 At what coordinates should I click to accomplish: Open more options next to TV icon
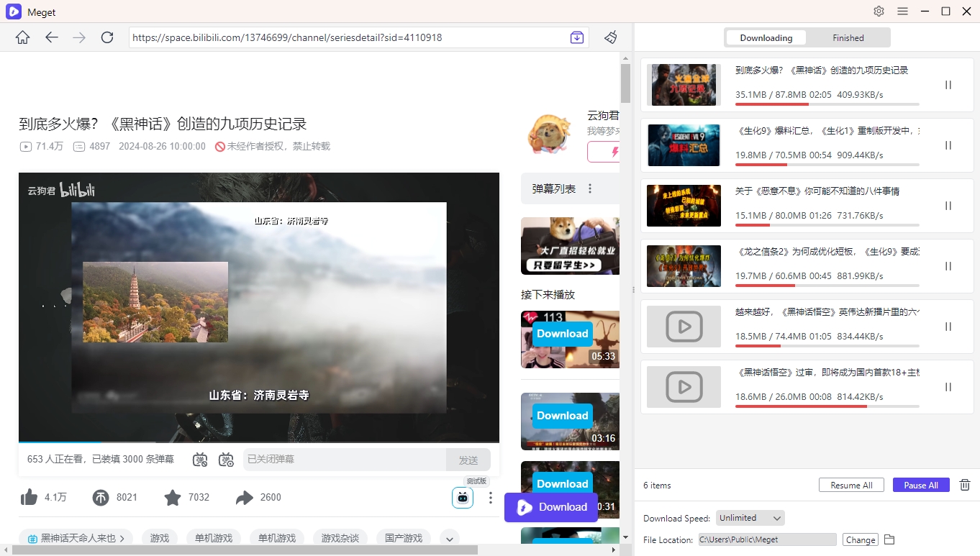tap(491, 497)
